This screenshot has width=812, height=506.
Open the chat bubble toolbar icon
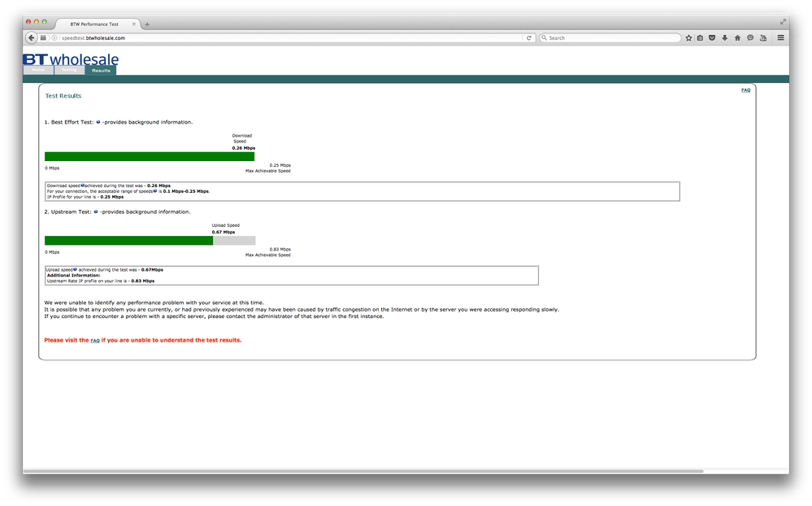tap(750, 38)
